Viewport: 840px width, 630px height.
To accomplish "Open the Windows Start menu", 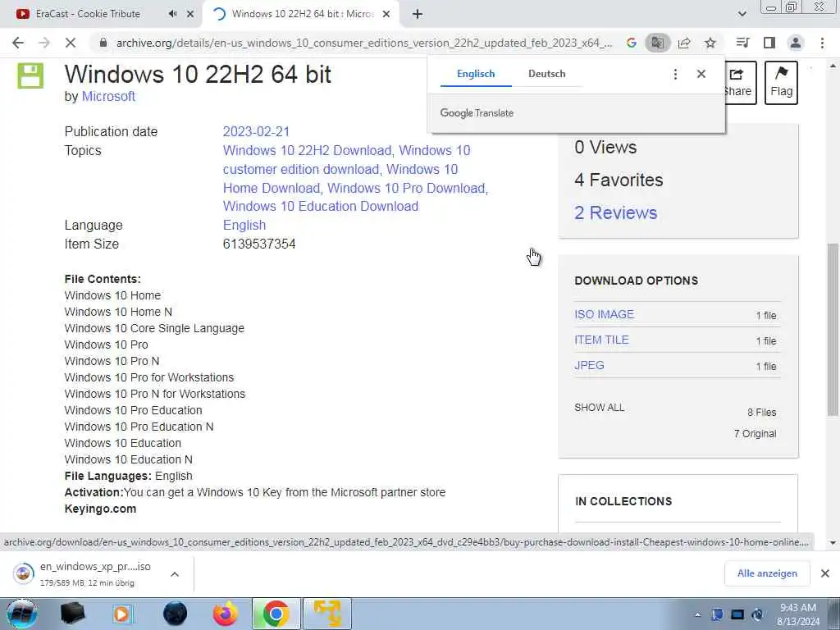I will coord(22,614).
